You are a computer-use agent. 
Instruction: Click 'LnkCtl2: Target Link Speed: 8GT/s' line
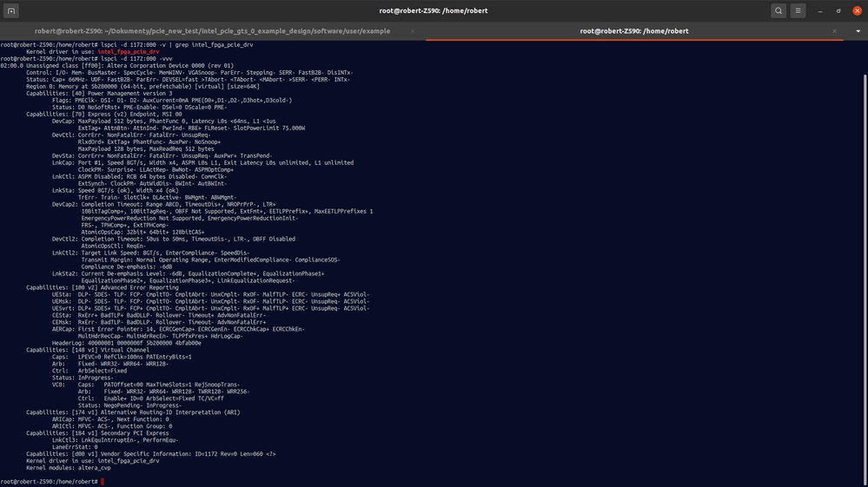point(151,253)
